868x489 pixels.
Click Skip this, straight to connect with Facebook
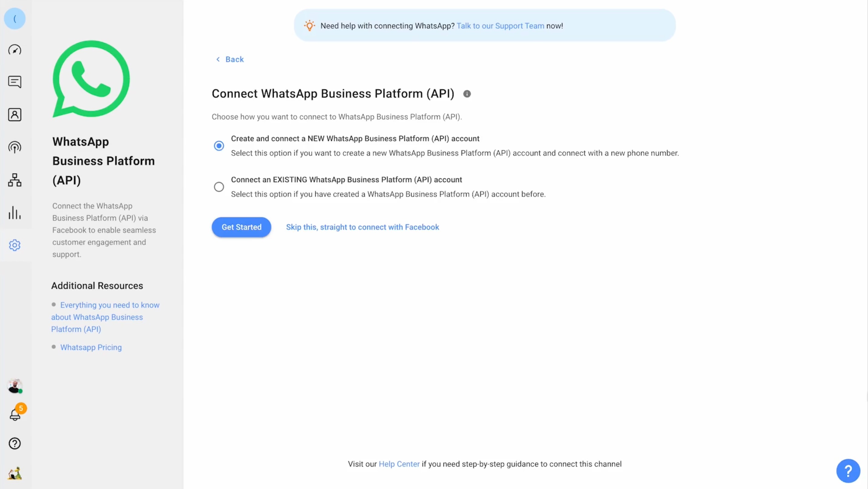tap(362, 227)
